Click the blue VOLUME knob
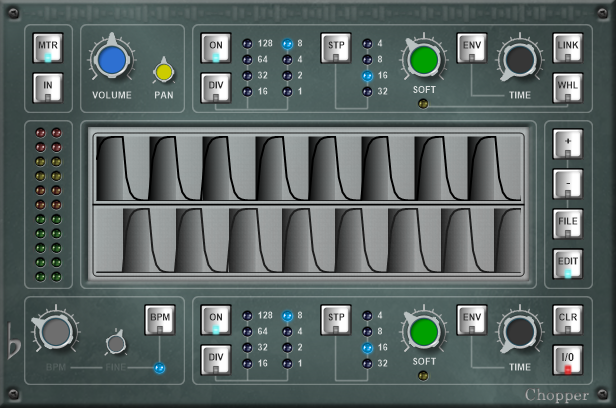616x408 pixels. pos(112,62)
